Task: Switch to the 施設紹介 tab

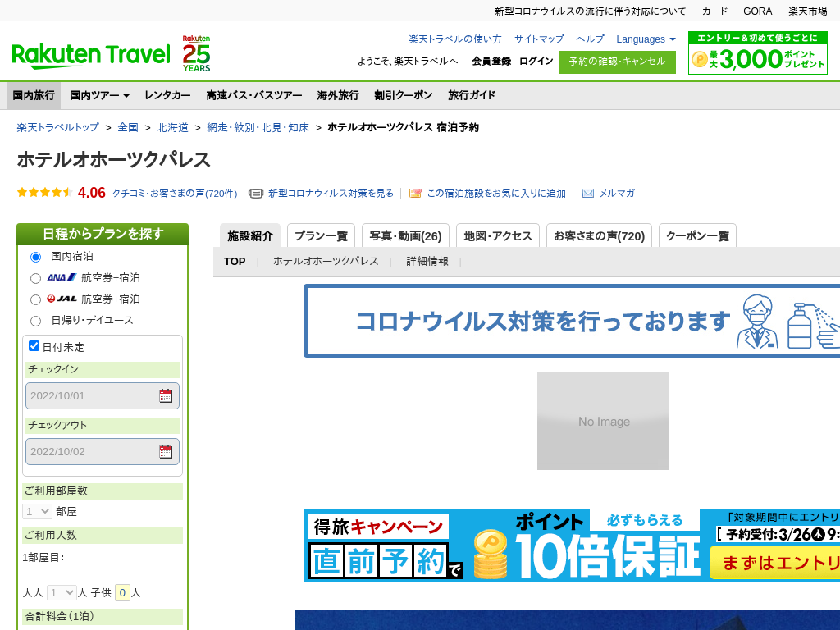Action: 250,235
